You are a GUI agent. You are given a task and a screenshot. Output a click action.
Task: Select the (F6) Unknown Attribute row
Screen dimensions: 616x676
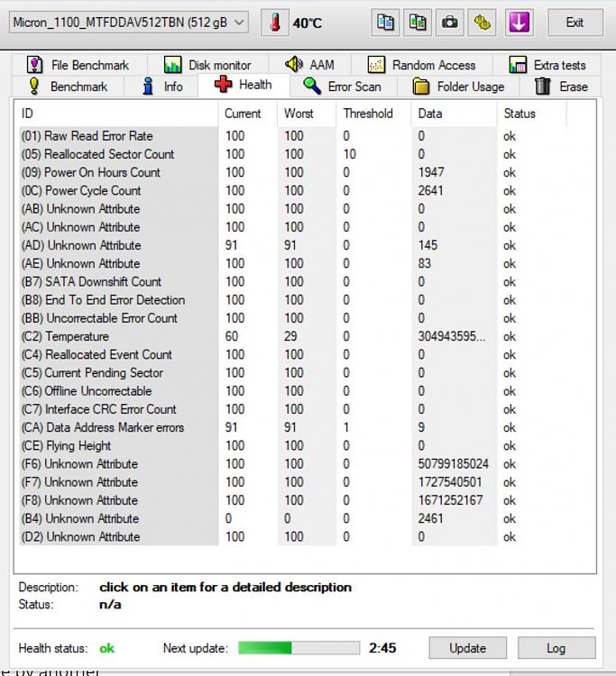coord(292,464)
